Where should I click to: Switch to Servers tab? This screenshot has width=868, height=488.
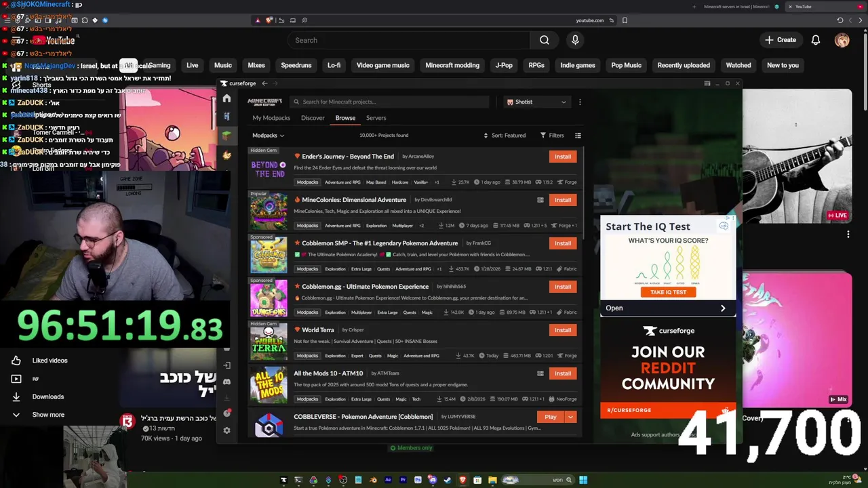[x=376, y=118]
